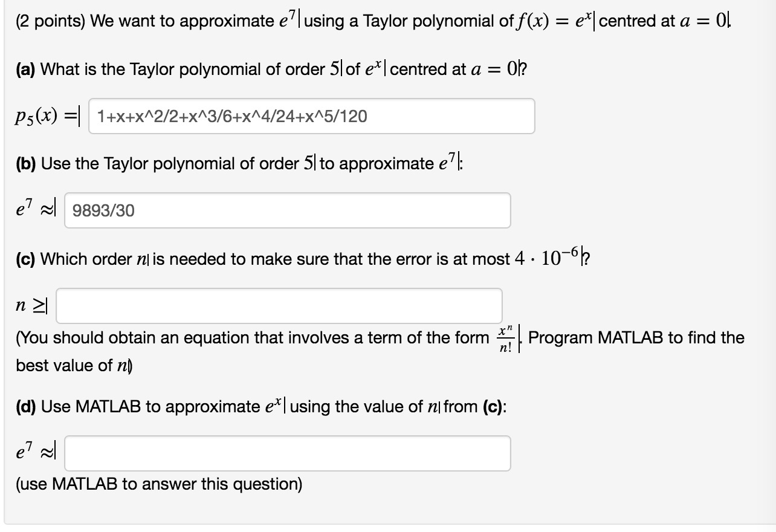Click the empty e^7 answer field in part (d)

287,453
